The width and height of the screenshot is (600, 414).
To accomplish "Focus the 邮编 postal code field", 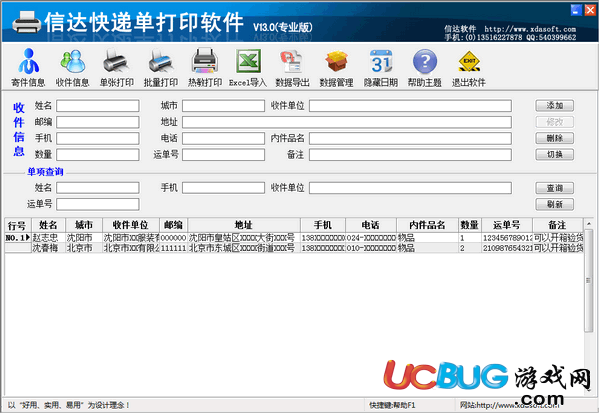I will point(98,122).
